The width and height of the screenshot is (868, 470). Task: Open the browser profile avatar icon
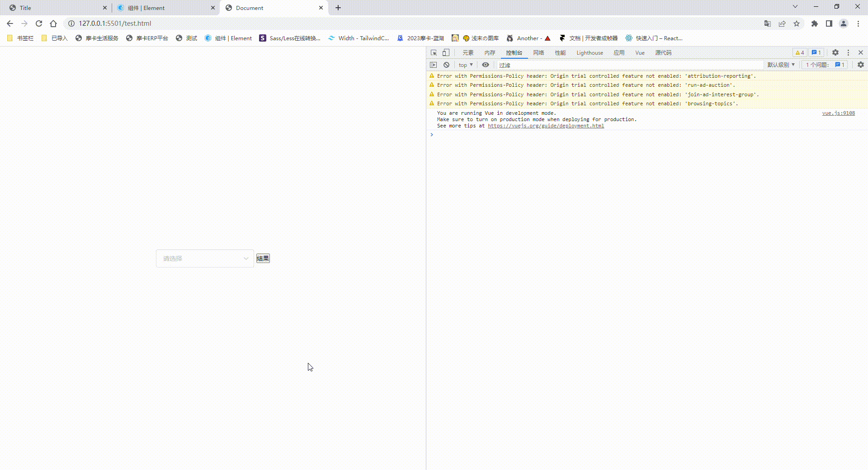(844, 23)
